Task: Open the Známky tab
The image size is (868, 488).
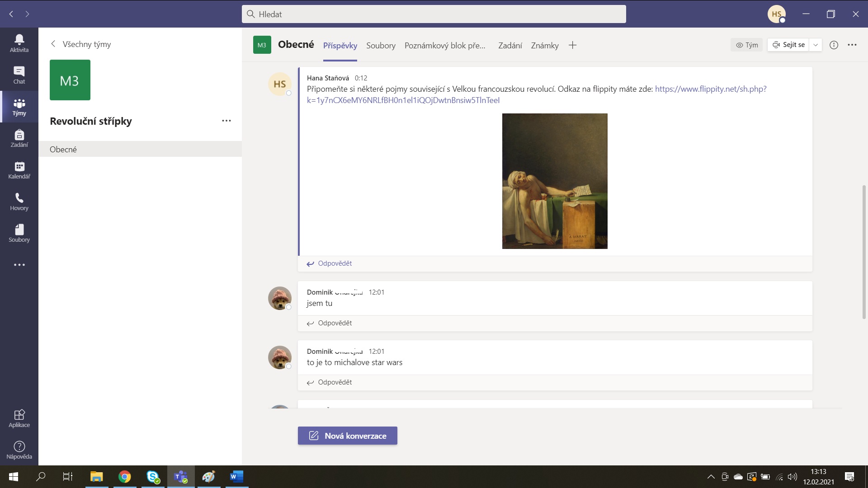Action: (545, 45)
